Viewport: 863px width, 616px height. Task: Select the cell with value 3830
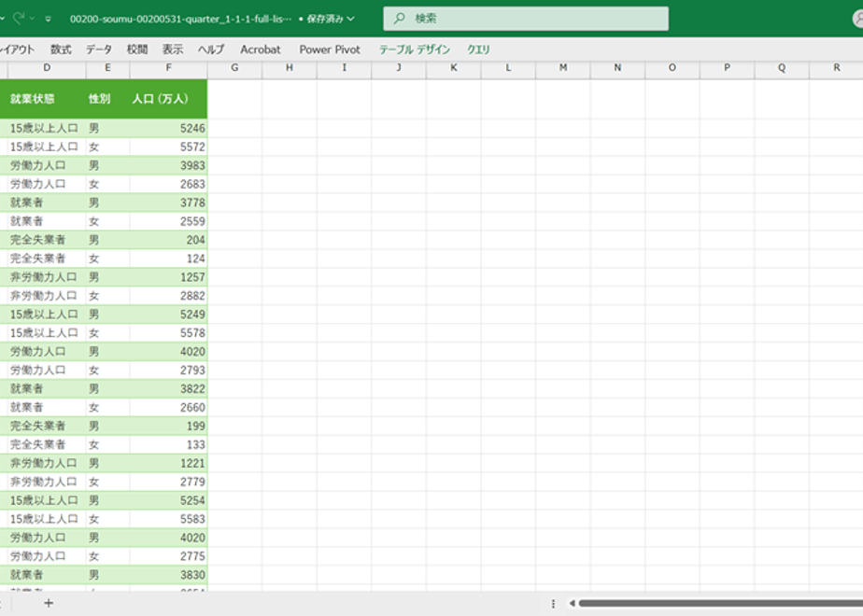(168, 575)
